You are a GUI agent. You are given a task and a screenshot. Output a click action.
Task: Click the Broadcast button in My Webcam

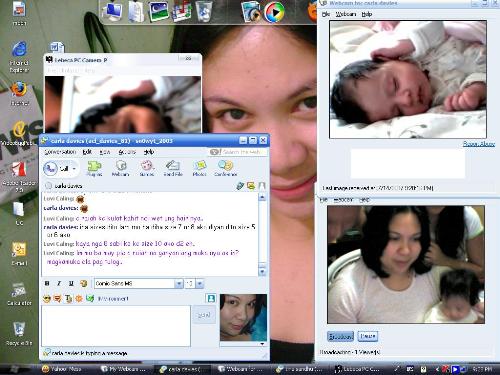click(340, 336)
